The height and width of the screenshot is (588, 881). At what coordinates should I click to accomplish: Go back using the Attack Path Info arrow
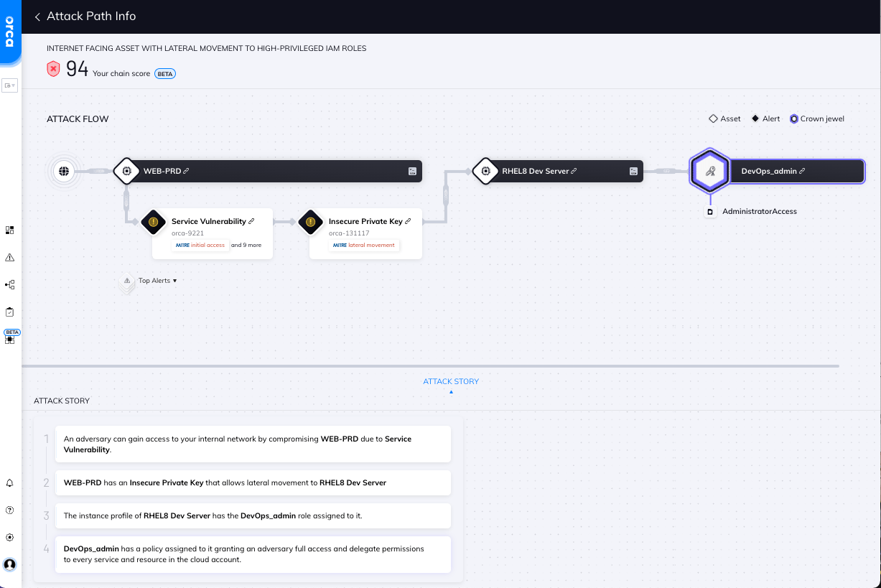point(37,16)
